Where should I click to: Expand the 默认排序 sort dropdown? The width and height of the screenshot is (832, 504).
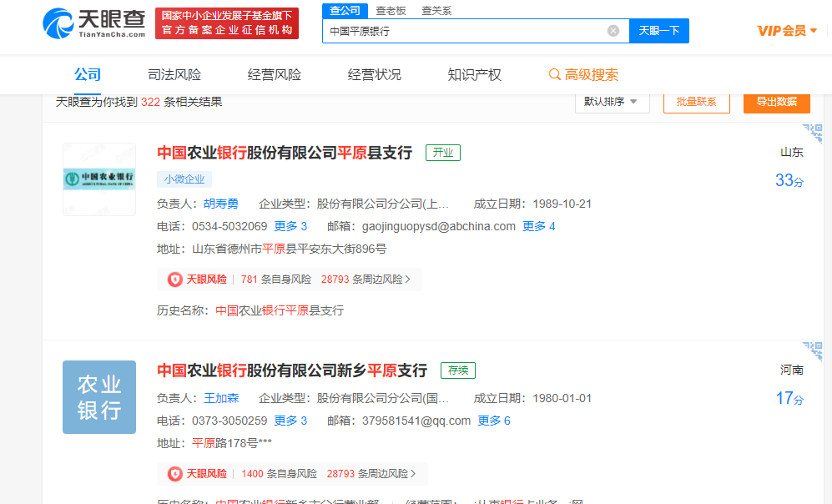613,101
